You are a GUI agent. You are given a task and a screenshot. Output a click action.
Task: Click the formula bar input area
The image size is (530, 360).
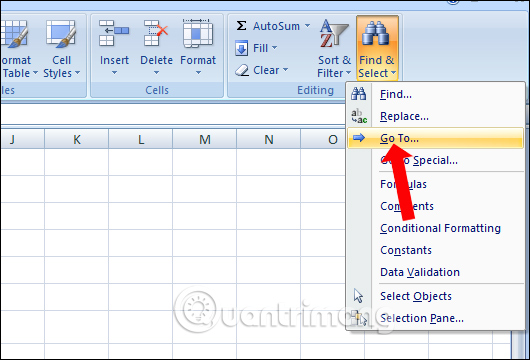click(173, 114)
